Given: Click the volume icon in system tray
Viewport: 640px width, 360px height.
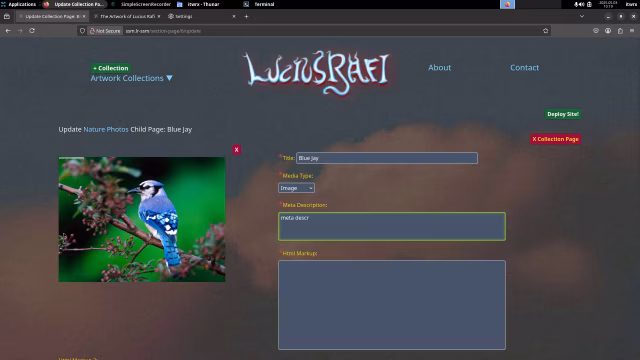Looking at the screenshot, I should 581,4.
